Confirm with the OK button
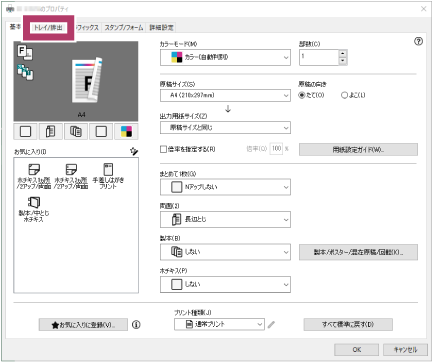The width and height of the screenshot is (432, 362). pos(357,350)
